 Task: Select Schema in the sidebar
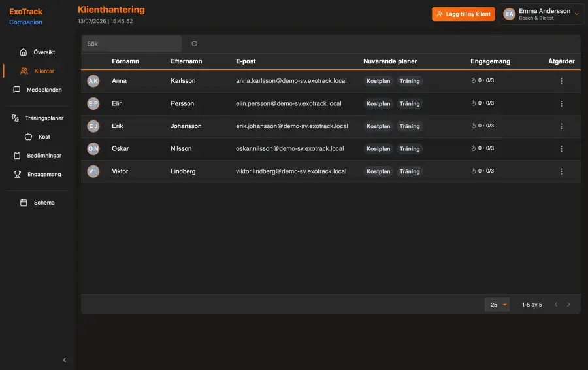click(x=37, y=203)
